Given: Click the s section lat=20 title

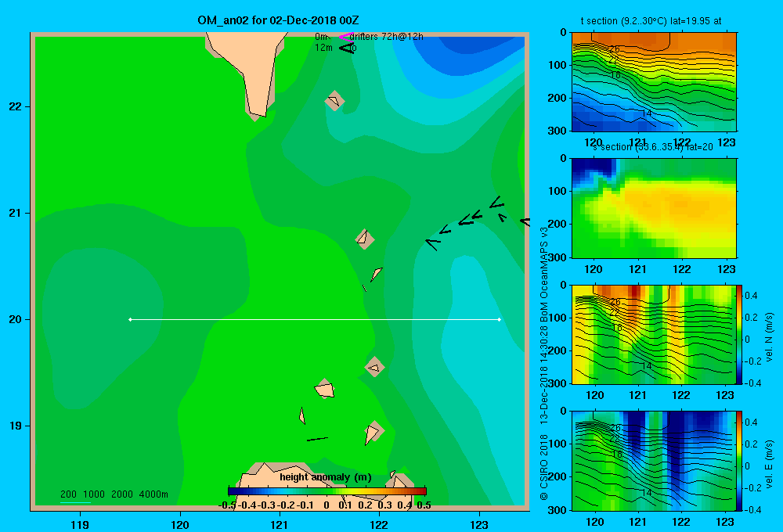Looking at the screenshot, I should pyautogui.click(x=653, y=147).
